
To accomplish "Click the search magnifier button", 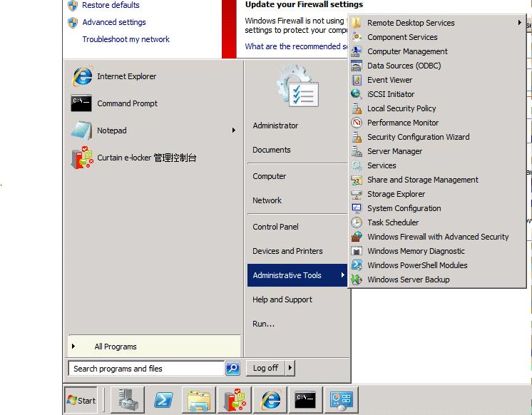I will pyautogui.click(x=232, y=368).
